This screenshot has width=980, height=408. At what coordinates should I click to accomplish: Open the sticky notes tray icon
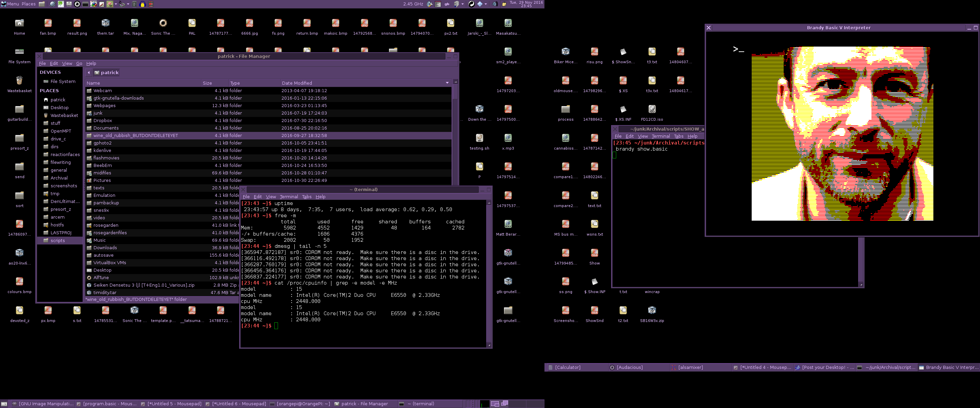point(504,4)
